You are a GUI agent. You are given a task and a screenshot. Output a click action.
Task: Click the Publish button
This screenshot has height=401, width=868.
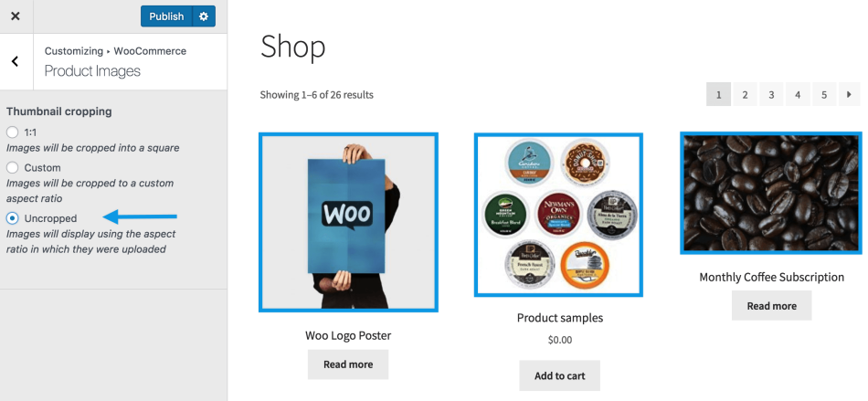coord(166,16)
